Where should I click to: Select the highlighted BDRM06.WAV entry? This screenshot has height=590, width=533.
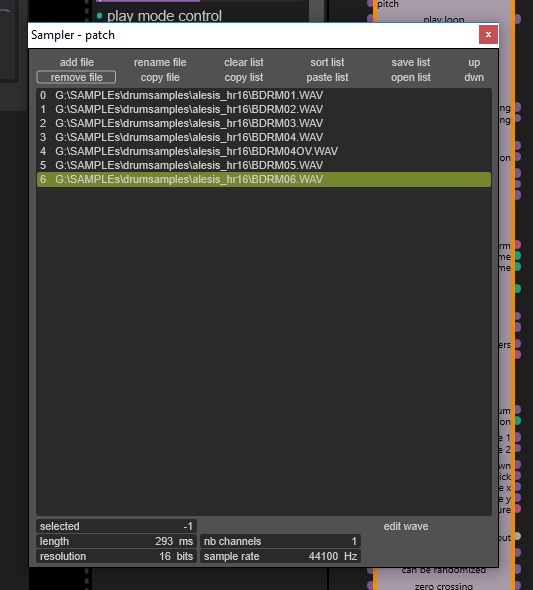pyautogui.click(x=264, y=179)
